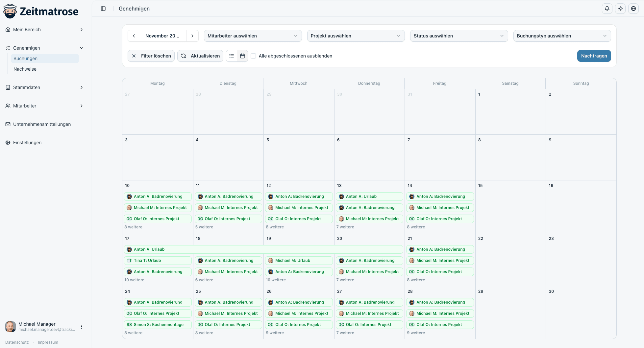The width and height of the screenshot is (644, 348).
Task: Open the Status auswählen dropdown
Action: click(x=459, y=36)
